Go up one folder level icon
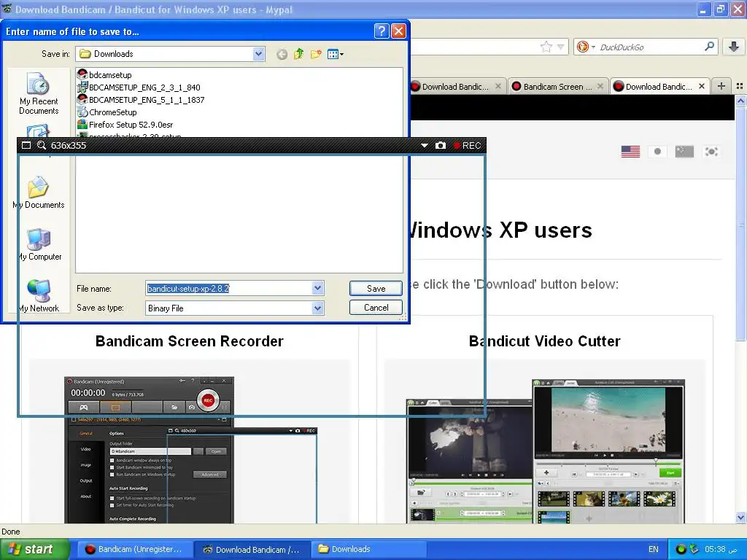 [298, 54]
